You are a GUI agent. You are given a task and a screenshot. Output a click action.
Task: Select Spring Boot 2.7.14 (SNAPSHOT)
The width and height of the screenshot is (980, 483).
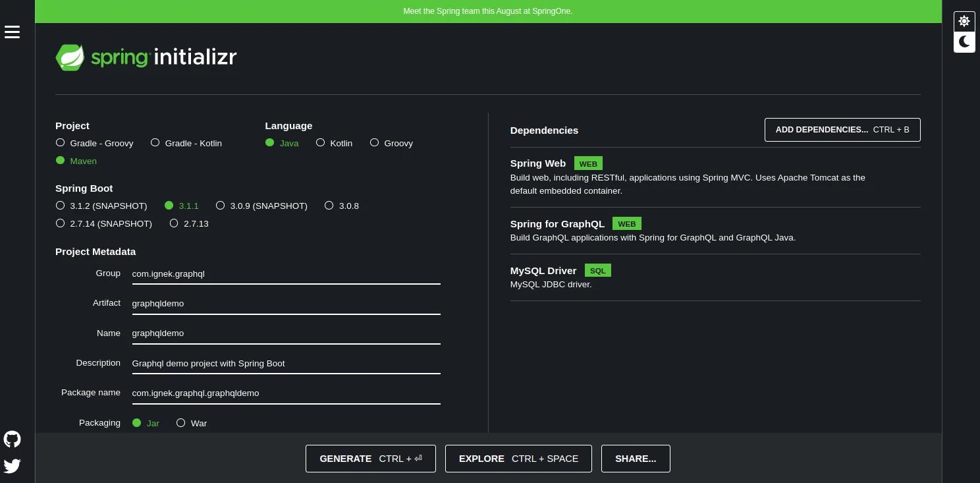pos(104,223)
